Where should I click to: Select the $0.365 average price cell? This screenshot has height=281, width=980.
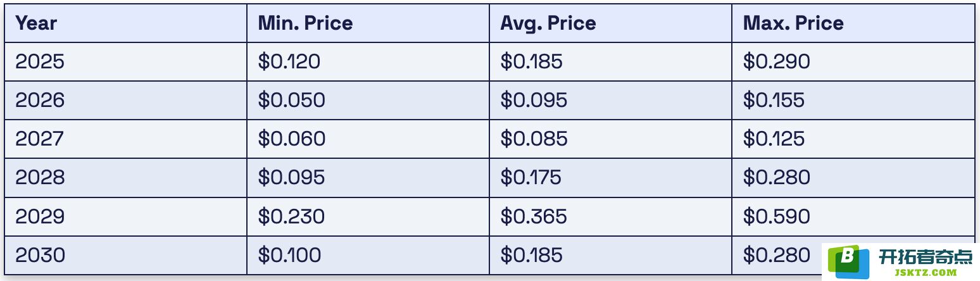(x=610, y=216)
